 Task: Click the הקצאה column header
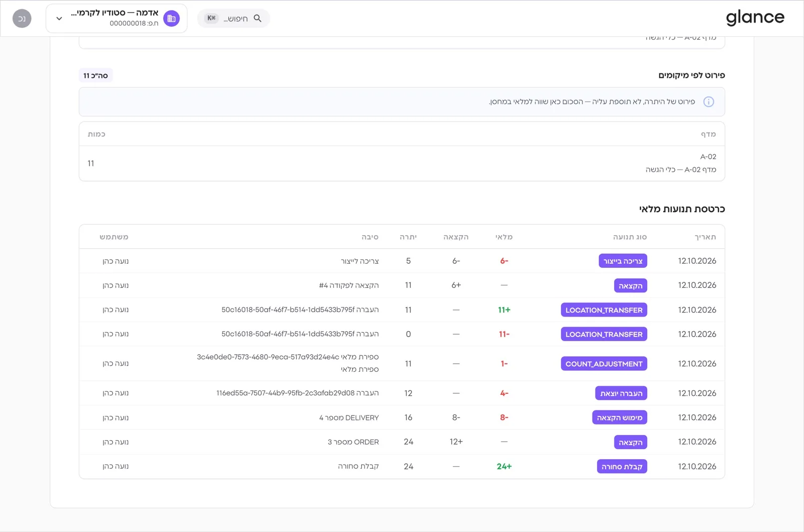456,237
